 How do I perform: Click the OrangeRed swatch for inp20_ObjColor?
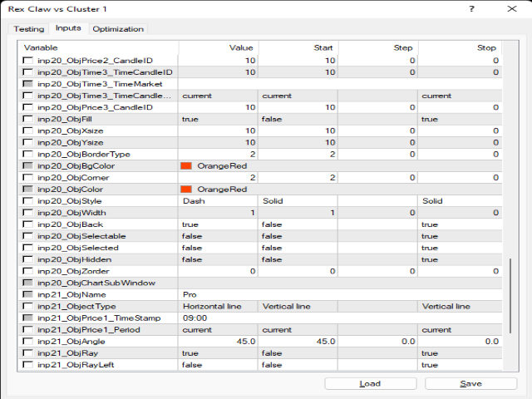click(186, 189)
